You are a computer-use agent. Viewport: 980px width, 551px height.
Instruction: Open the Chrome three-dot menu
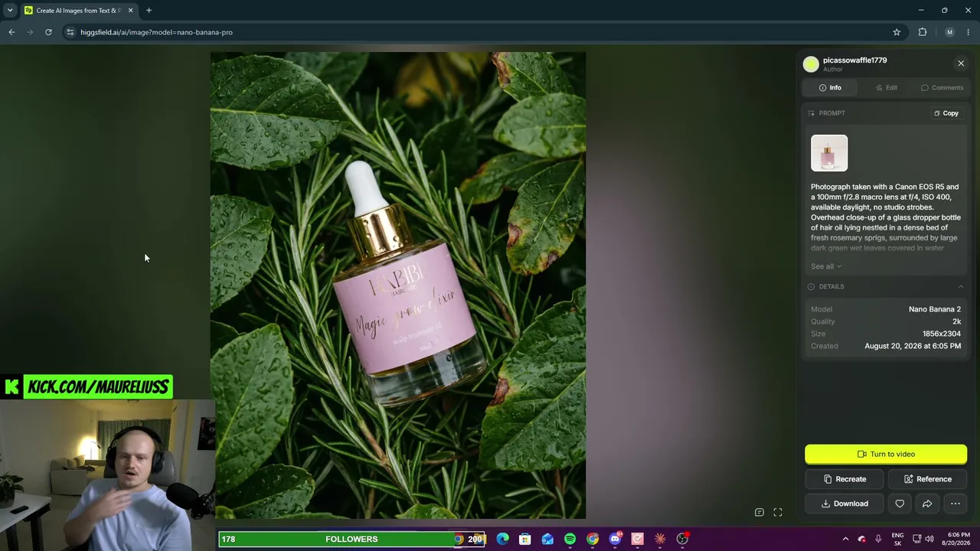[969, 32]
